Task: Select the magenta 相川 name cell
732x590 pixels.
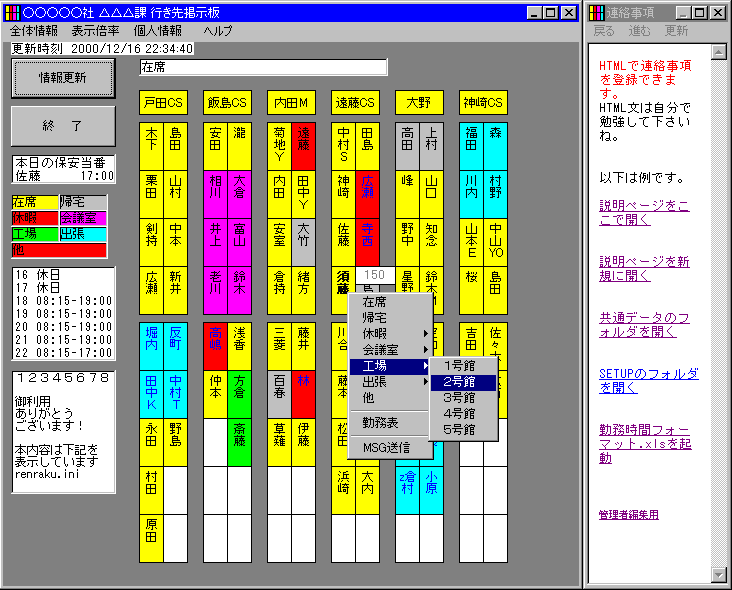Action: tap(215, 195)
